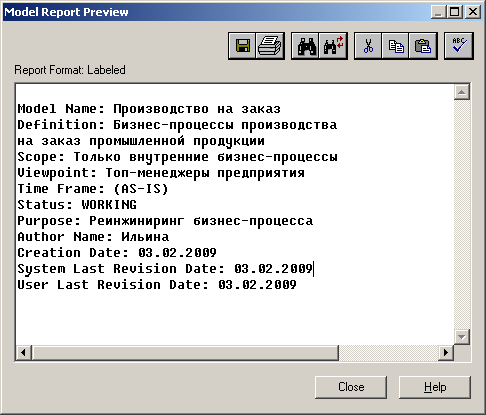Click the 'Status: WORKING' line

click(77, 205)
